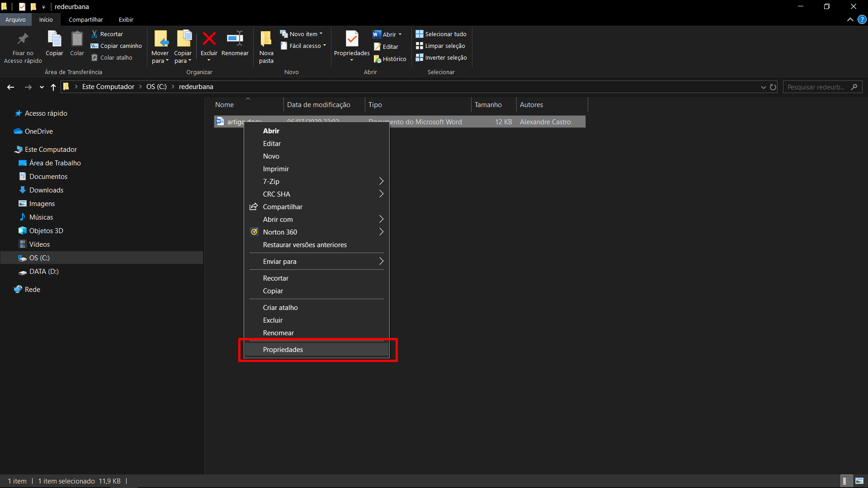Click the Copiar caminho icon

[116, 46]
